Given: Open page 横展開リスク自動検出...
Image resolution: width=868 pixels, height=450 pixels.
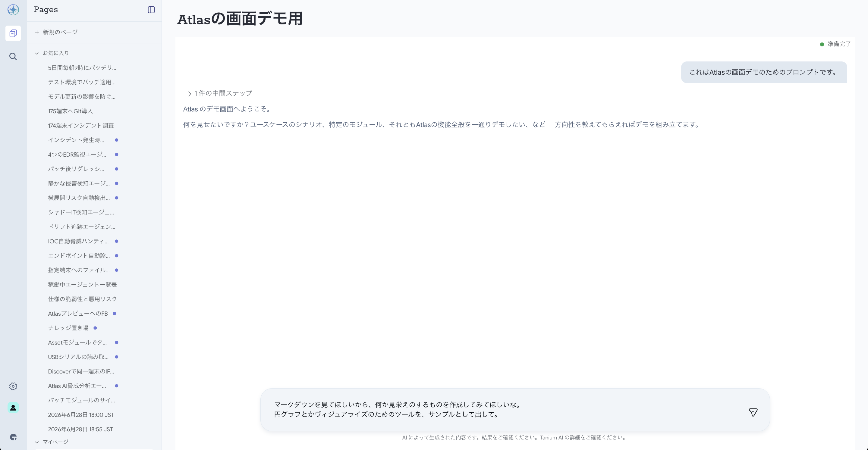Looking at the screenshot, I should coord(79,198).
